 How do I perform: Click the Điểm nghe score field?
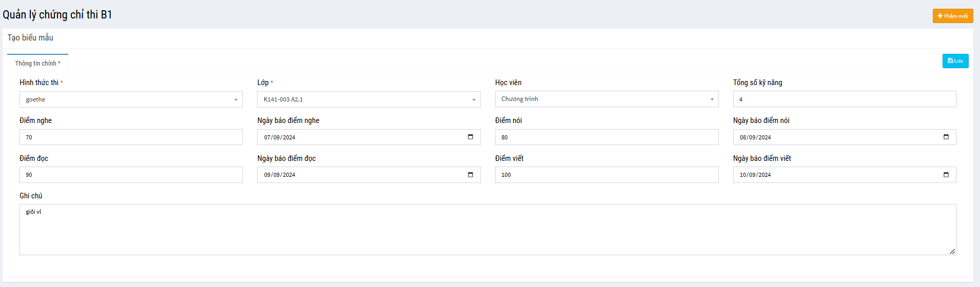pyautogui.click(x=131, y=137)
